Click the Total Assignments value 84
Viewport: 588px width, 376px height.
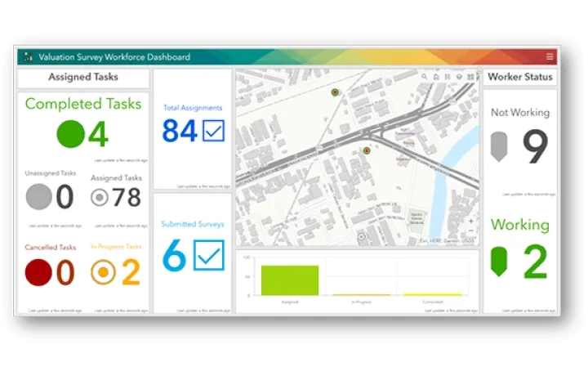tap(180, 131)
